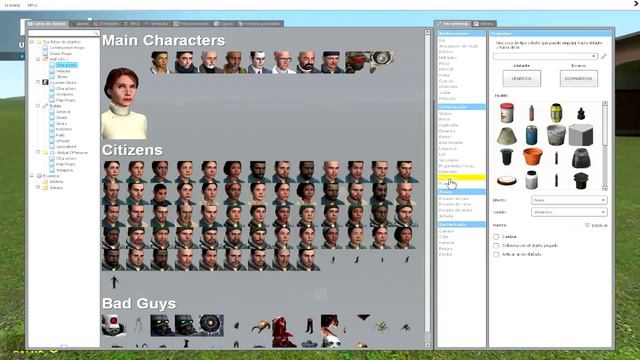Select Weapons under CS: Global Offensive
640x360 pixels.
[x=64, y=170]
